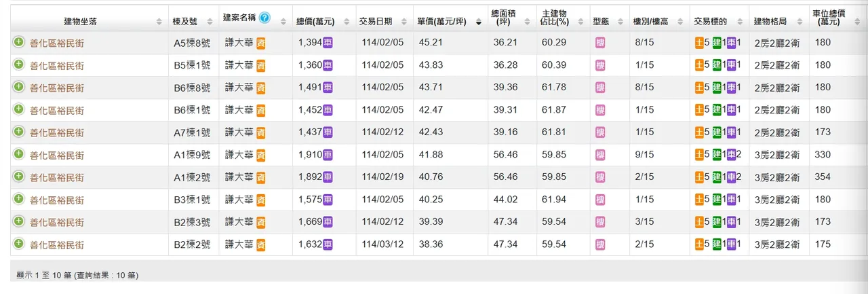Image resolution: width=868 pixels, height=294 pixels.
Task: Open 善化區裕民街 link in A1棟2號 row
Action: coord(57,177)
